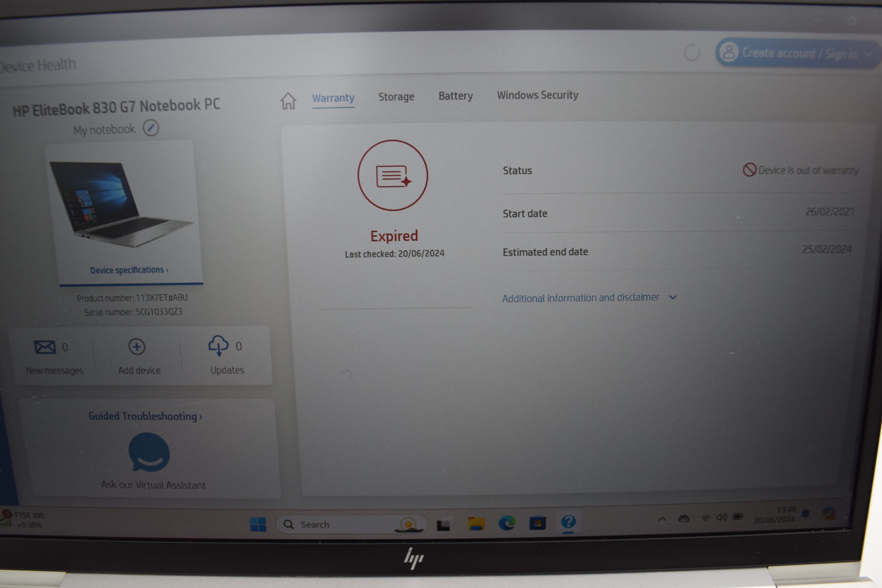Open the clock showing 13:40 20/06/2024
The height and width of the screenshot is (588, 882).
775,515
